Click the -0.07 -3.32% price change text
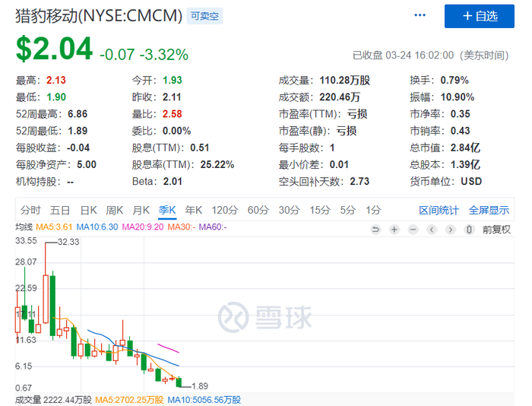The width and height of the screenshot is (532, 406). coord(144,54)
